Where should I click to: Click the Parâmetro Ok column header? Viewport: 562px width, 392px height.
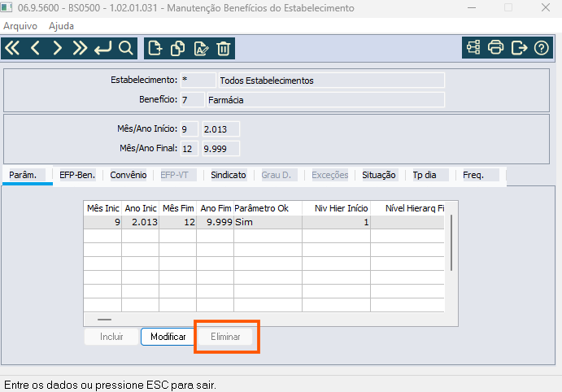pyautogui.click(x=268, y=208)
